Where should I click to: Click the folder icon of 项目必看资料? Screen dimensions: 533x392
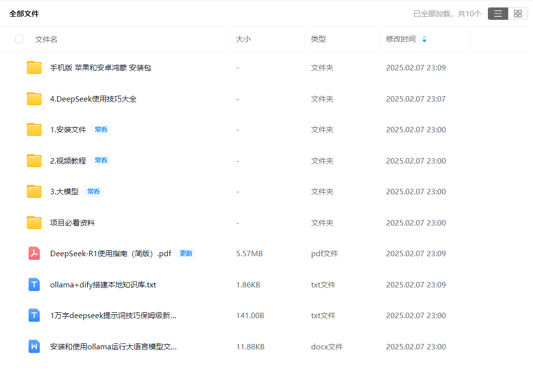pos(33,223)
